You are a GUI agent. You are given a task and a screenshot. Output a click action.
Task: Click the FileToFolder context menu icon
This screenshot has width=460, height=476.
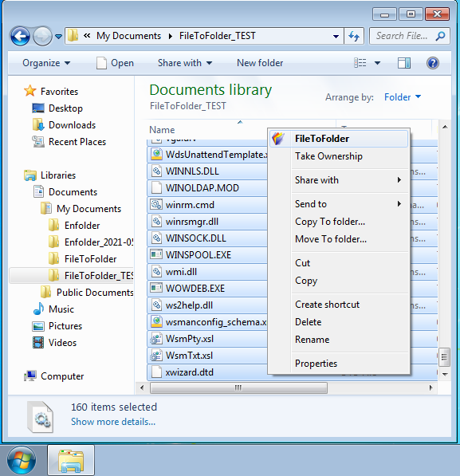tap(277, 139)
